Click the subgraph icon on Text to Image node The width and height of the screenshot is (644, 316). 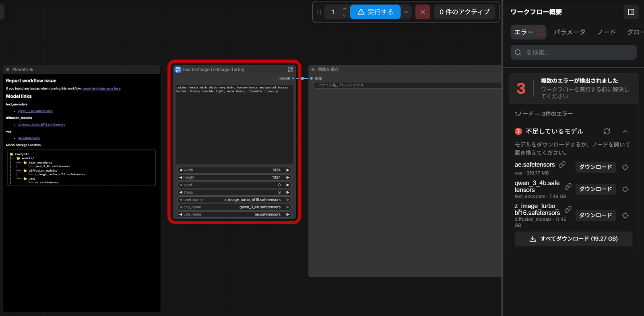coord(178,70)
